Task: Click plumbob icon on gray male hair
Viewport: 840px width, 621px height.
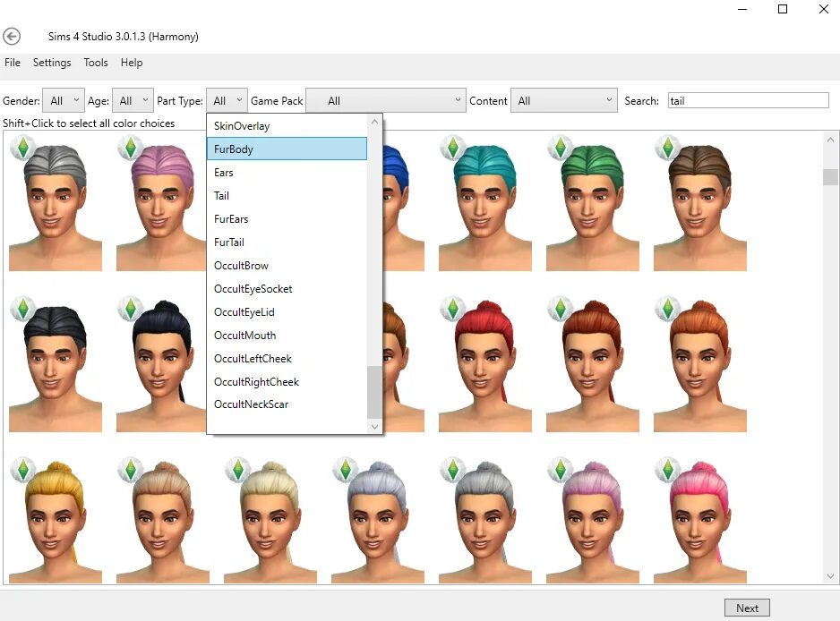Action: point(23,148)
